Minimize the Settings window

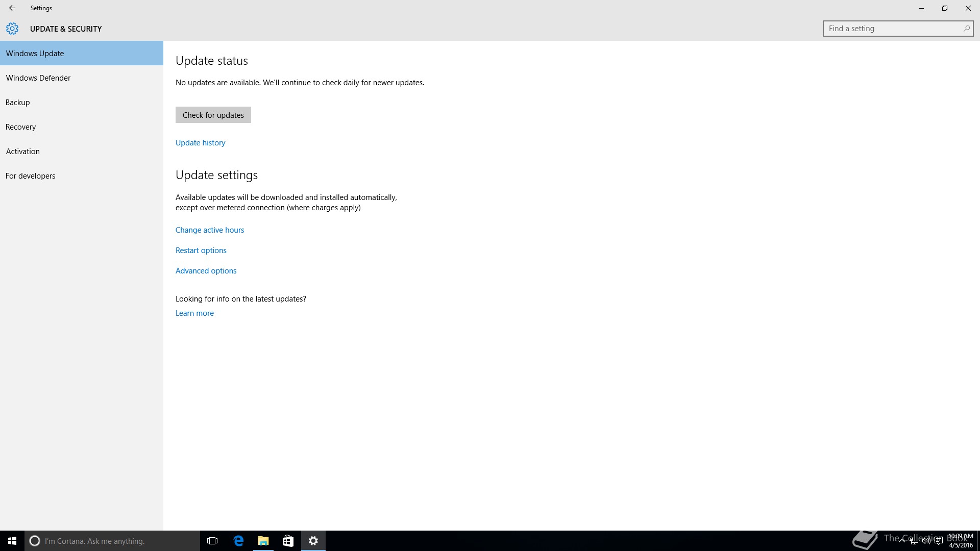[921, 8]
